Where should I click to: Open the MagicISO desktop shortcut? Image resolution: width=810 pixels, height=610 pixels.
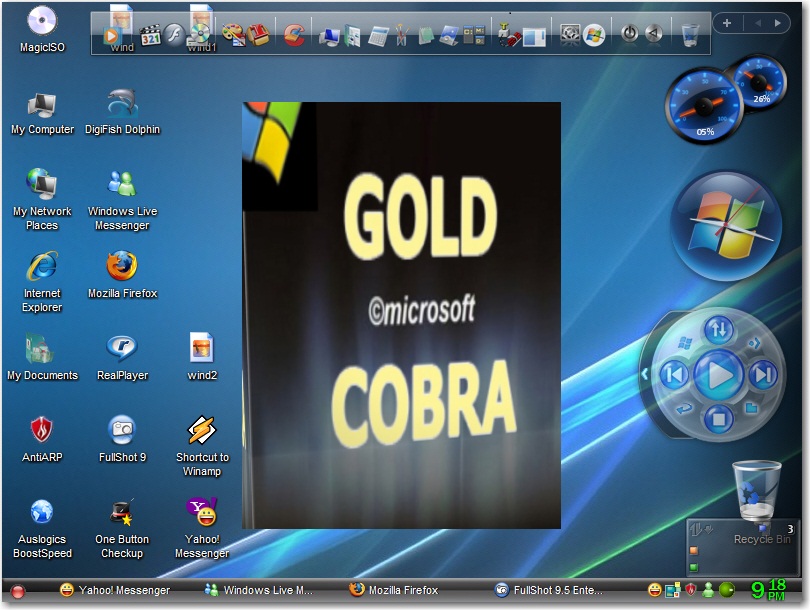[42, 28]
